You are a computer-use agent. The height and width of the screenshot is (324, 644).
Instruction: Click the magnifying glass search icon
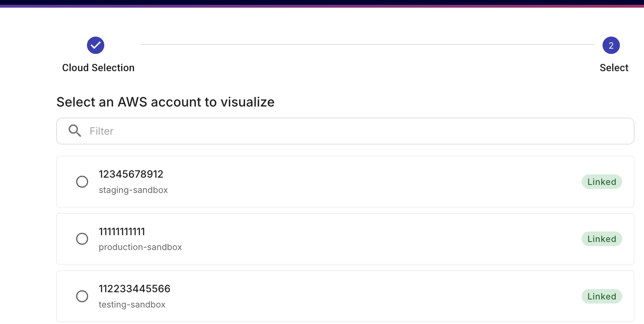point(74,131)
